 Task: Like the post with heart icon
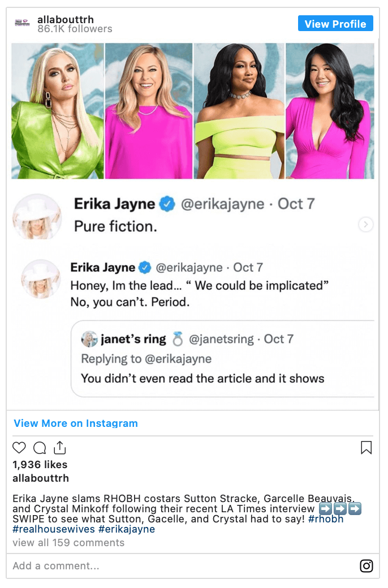coord(19,447)
